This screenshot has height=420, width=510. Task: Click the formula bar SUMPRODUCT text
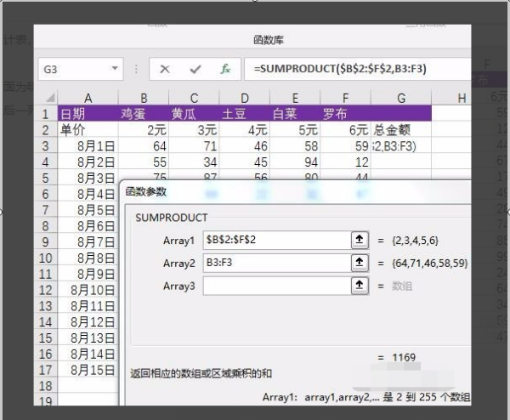pyautogui.click(x=357, y=69)
